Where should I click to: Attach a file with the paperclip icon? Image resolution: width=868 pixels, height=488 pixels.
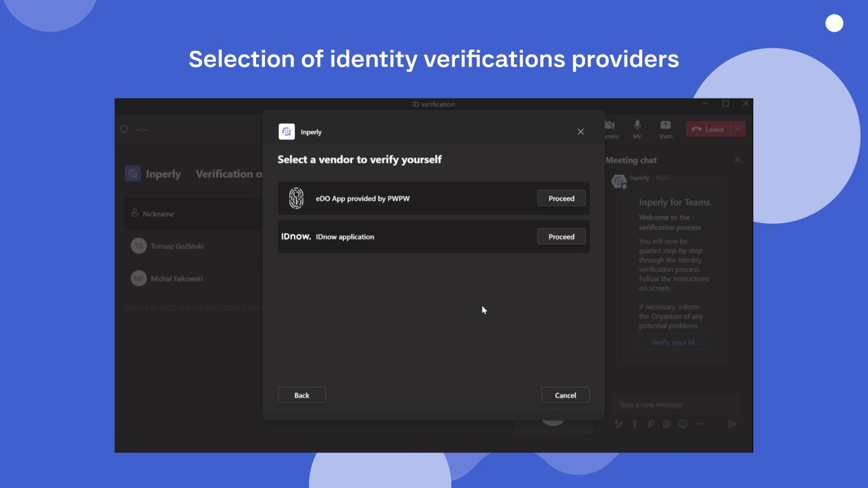pos(651,424)
